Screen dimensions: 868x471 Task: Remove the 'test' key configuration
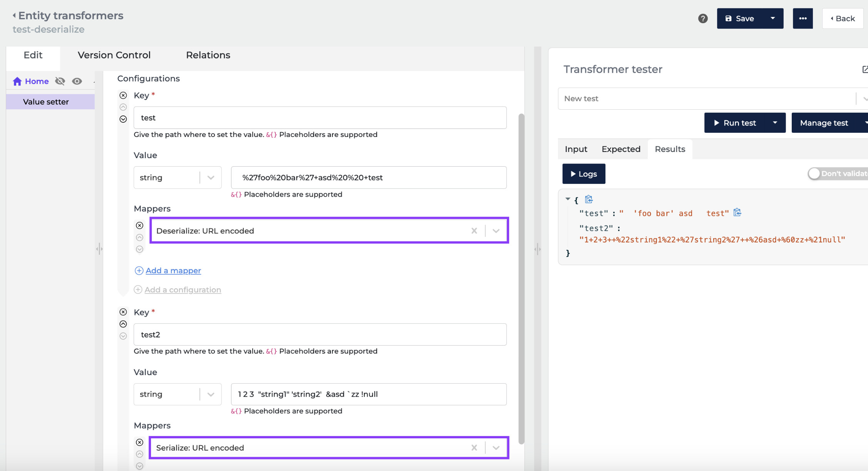[x=123, y=95]
